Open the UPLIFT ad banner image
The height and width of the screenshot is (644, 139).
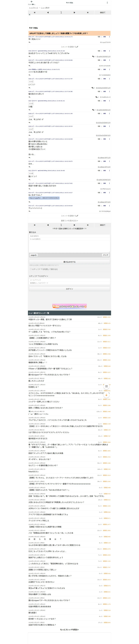click(x=69, y=306)
